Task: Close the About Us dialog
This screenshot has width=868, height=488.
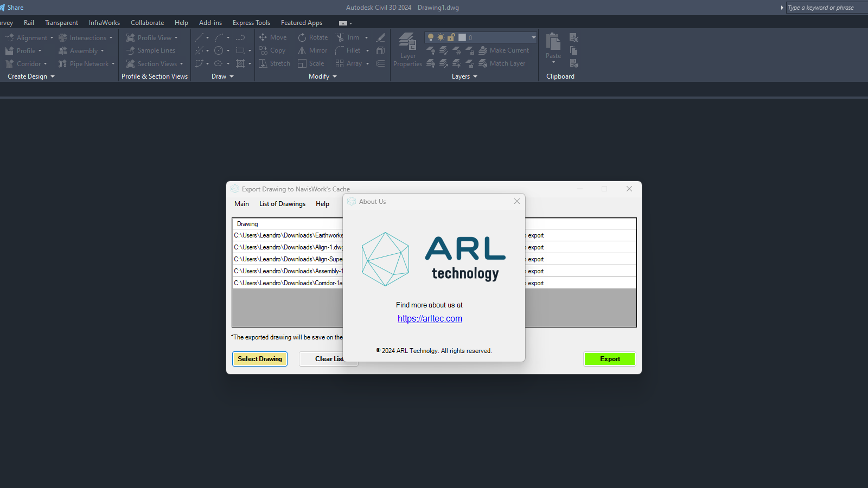Action: pos(517,201)
